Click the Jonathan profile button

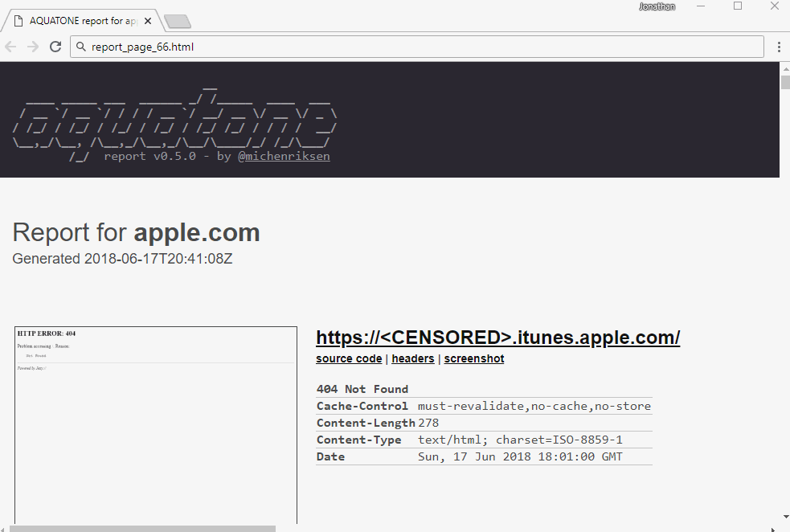point(657,6)
